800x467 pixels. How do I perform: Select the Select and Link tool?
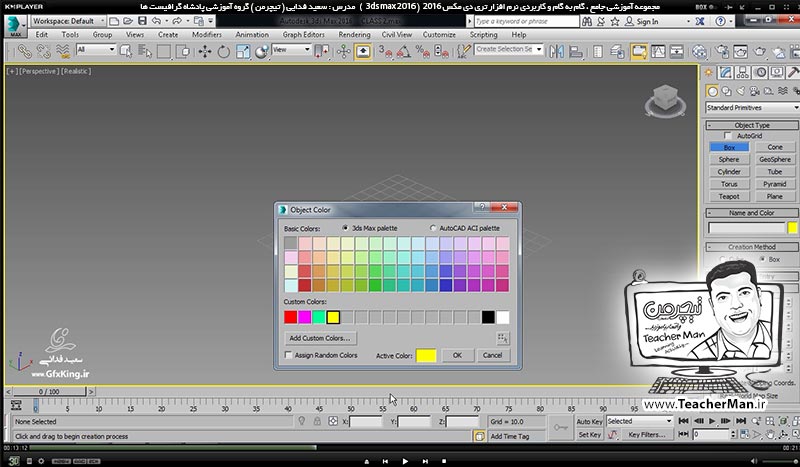coord(24,51)
